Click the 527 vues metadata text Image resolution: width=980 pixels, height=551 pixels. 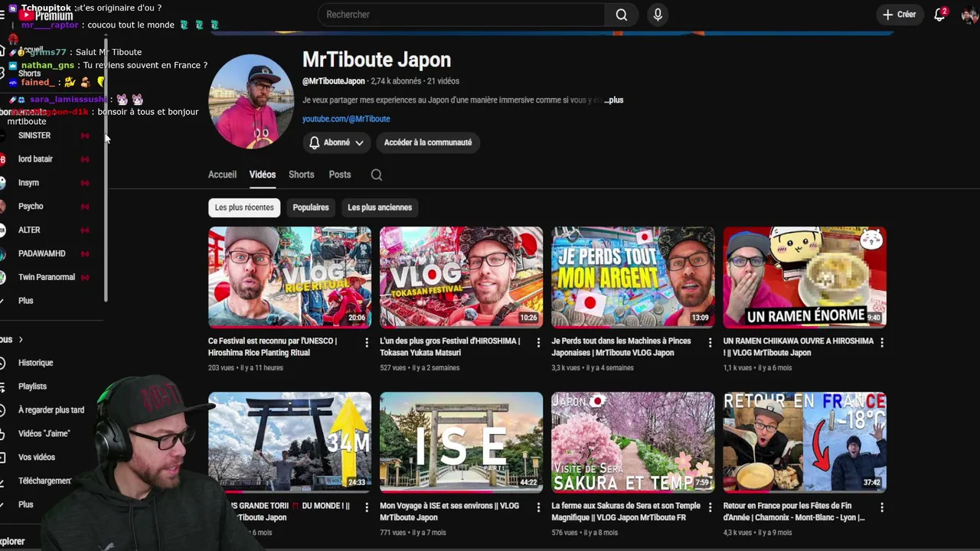[394, 368]
